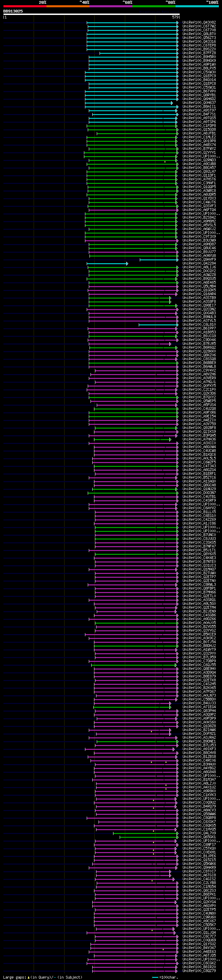Select hit label UniRef100_C1FDP8

pyautogui.click(x=199, y=125)
